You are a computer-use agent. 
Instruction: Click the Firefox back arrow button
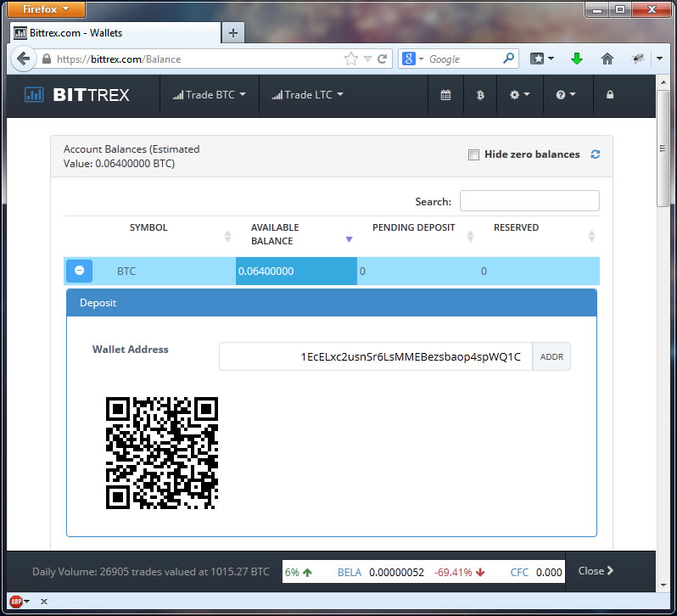coord(24,59)
